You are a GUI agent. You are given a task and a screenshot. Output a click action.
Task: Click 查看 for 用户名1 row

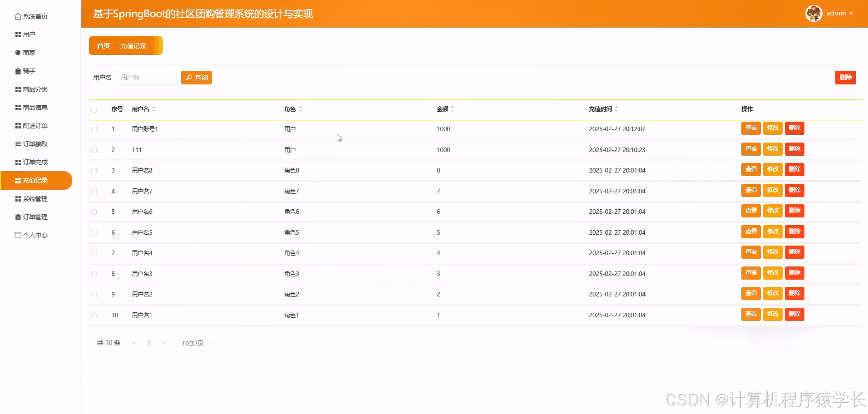coord(751,314)
